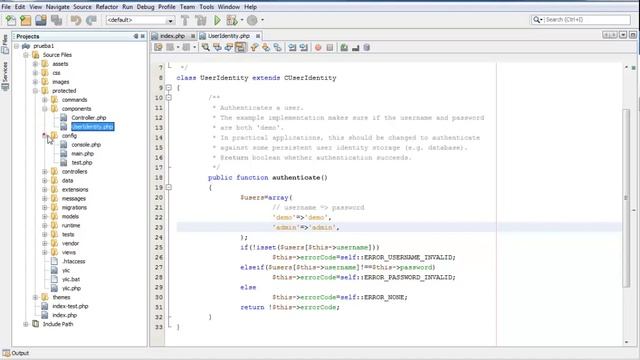
Task: Expand the controllers folder
Action: pos(44,171)
